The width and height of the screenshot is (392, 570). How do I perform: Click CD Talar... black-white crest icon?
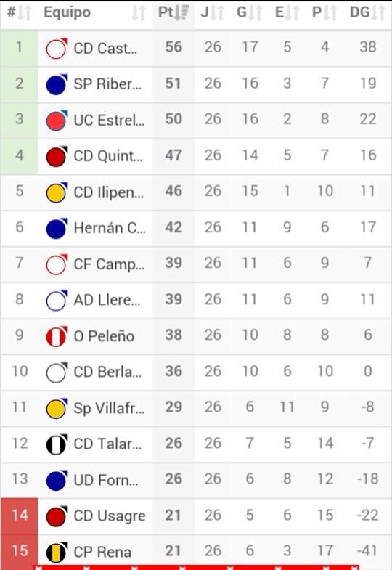pyautogui.click(x=57, y=444)
